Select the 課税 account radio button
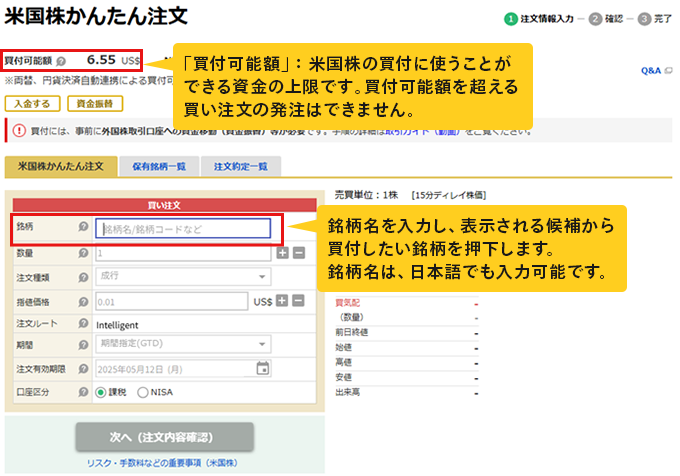Screen dimensions: 680x476 (101, 392)
